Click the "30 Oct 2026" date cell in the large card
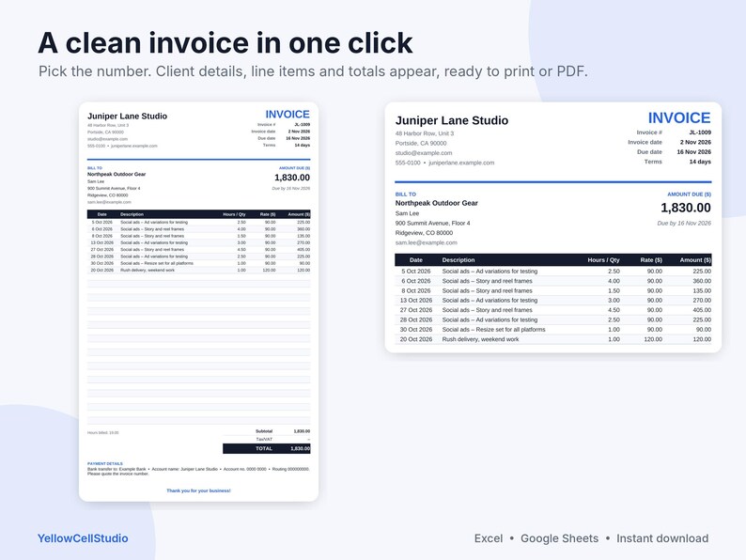746x560 pixels. pos(416,329)
